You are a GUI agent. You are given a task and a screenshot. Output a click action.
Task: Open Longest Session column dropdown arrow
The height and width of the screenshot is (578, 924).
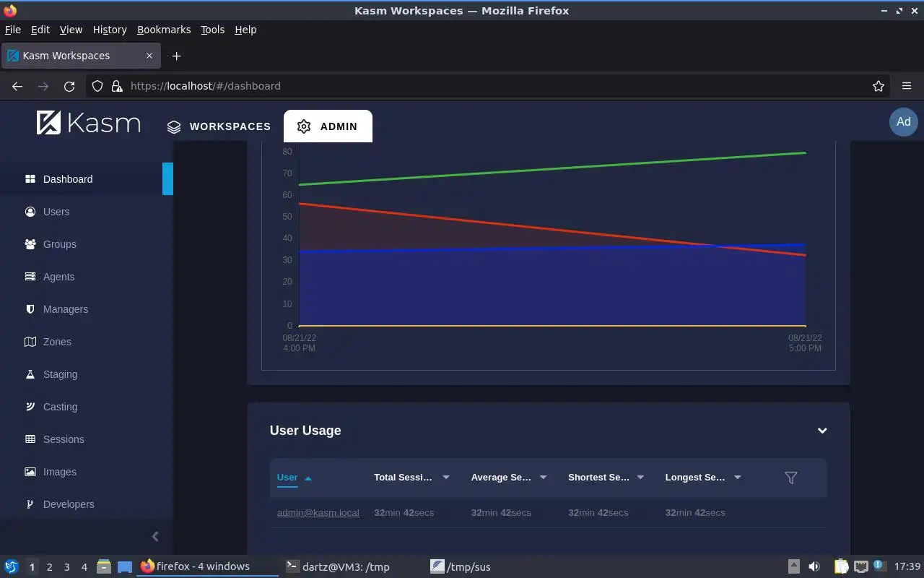click(x=738, y=478)
